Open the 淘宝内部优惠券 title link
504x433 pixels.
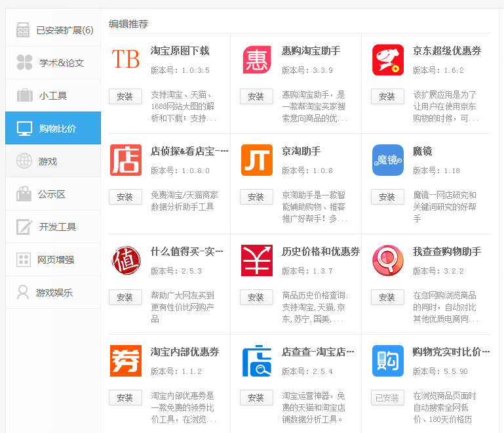(x=185, y=352)
